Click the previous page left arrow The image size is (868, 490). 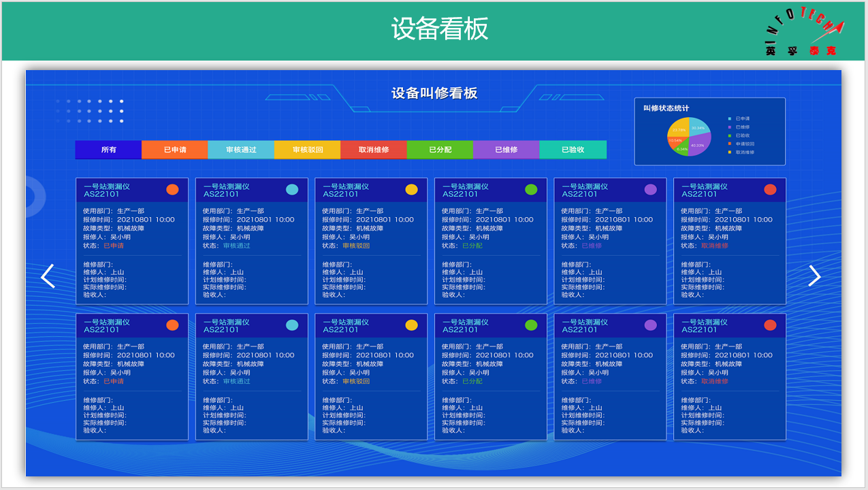pos(48,276)
